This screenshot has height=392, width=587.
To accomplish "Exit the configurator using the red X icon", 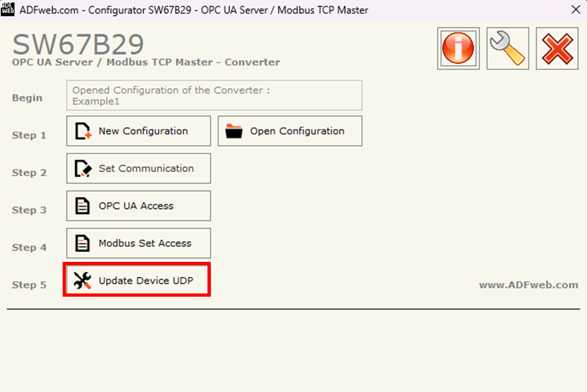I will tap(557, 47).
